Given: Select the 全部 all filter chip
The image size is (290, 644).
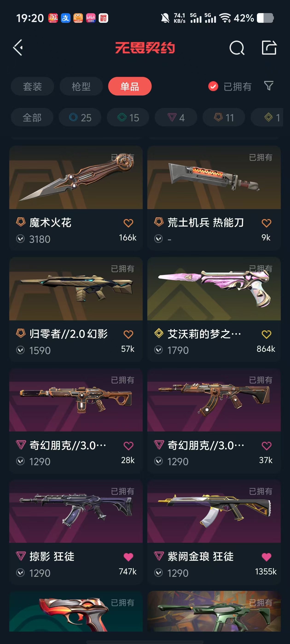Looking at the screenshot, I should tap(32, 117).
